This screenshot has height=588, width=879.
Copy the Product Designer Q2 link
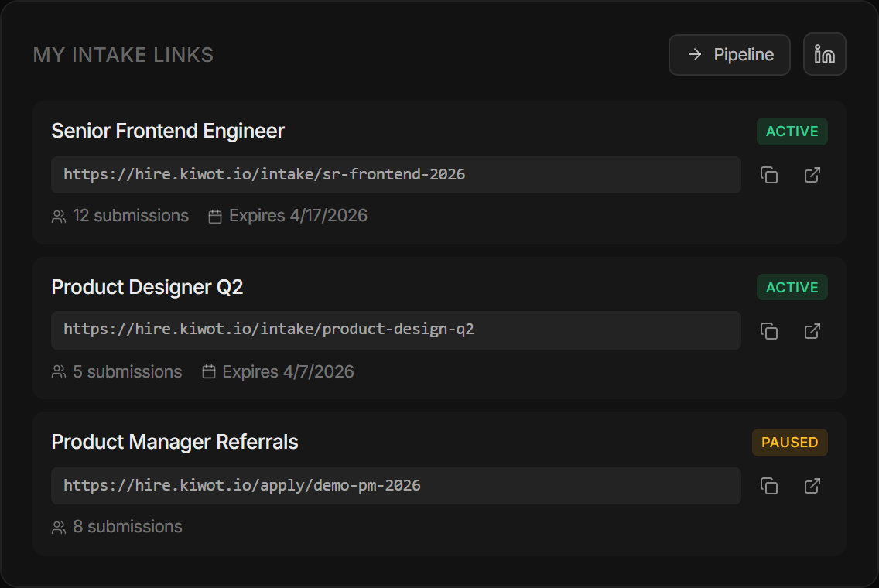(x=769, y=331)
